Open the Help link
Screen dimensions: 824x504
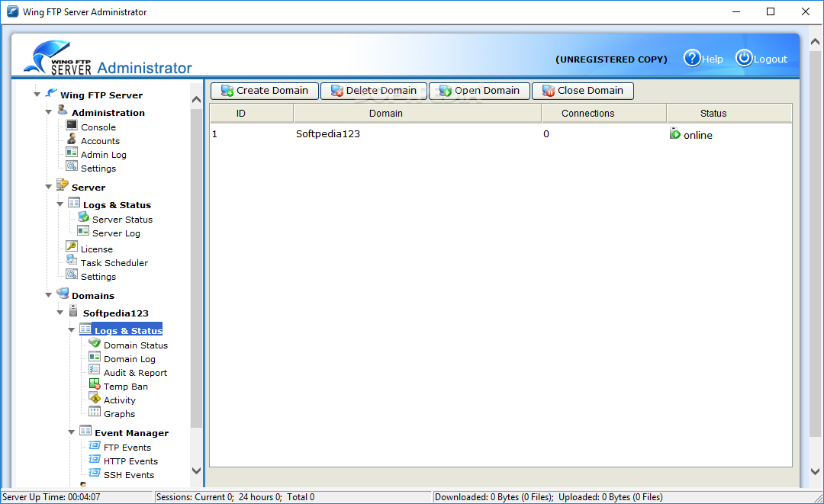712,59
